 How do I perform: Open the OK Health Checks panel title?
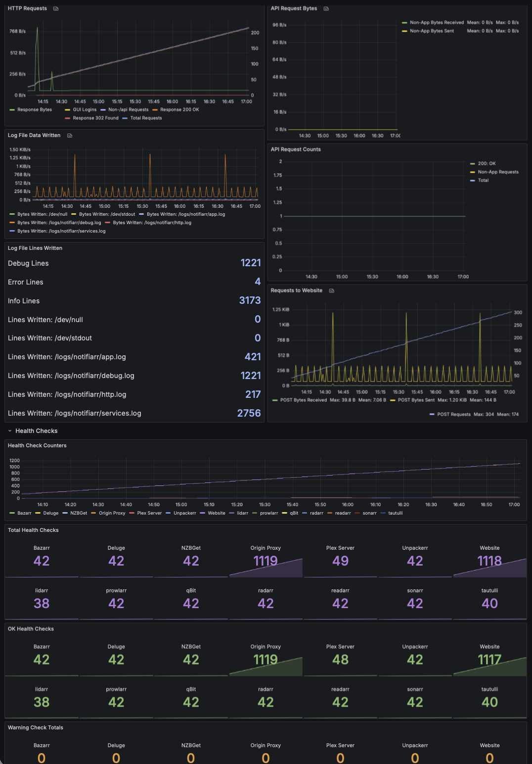point(31,629)
